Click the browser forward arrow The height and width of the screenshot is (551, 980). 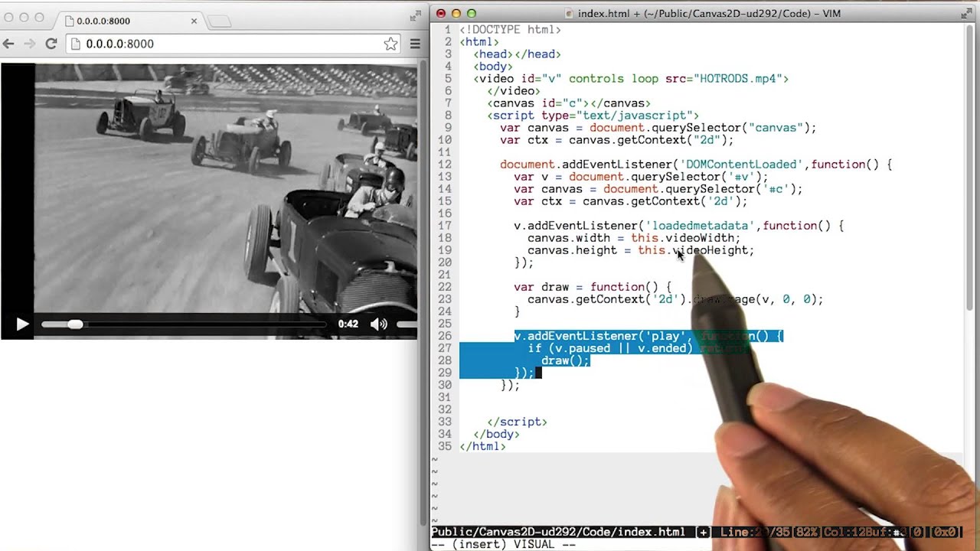tap(29, 44)
